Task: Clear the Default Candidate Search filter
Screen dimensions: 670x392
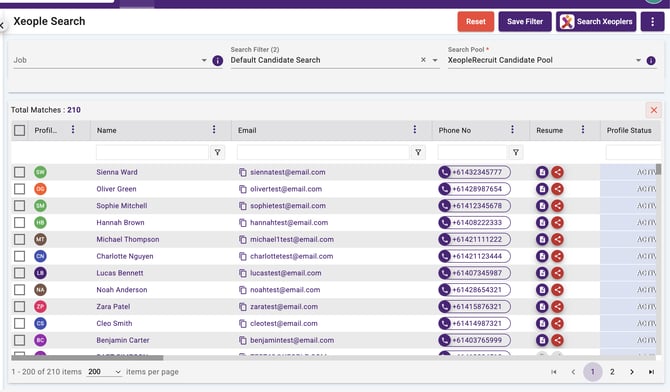Action: point(423,60)
